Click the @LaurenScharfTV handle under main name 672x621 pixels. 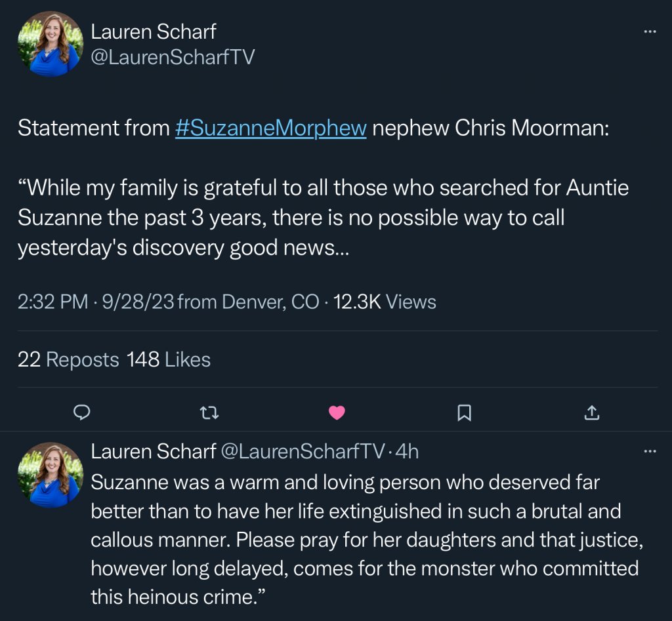click(172, 57)
